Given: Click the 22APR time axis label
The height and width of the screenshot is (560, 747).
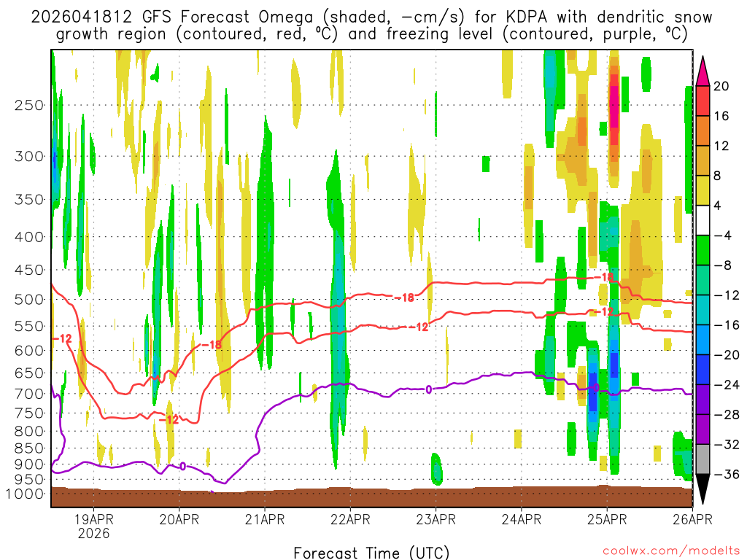Looking at the screenshot, I should point(350,519).
